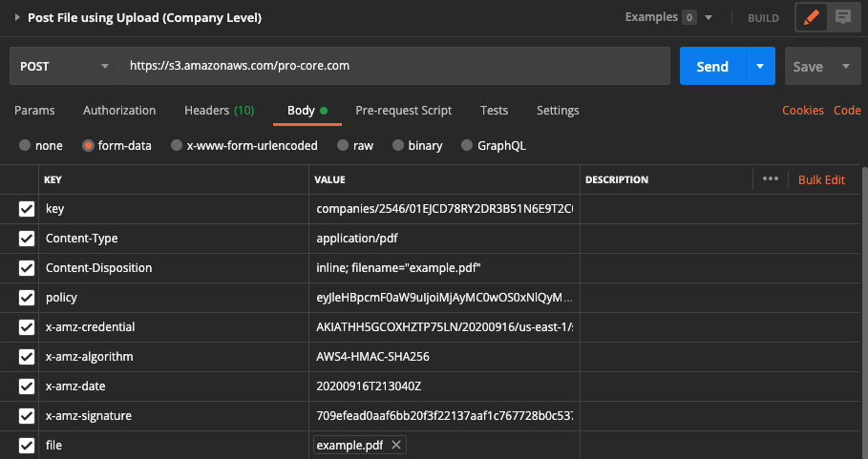868x459 pixels.
Task: Uncheck the key row checkbox
Action: [x=27, y=208]
